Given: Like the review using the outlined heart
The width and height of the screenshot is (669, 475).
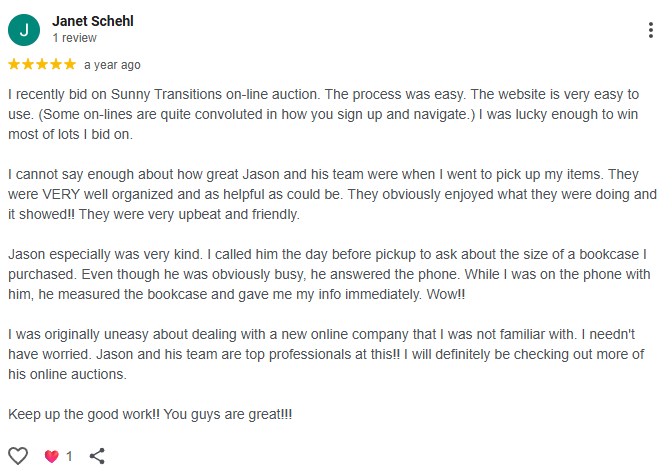Looking at the screenshot, I should (x=18, y=456).
